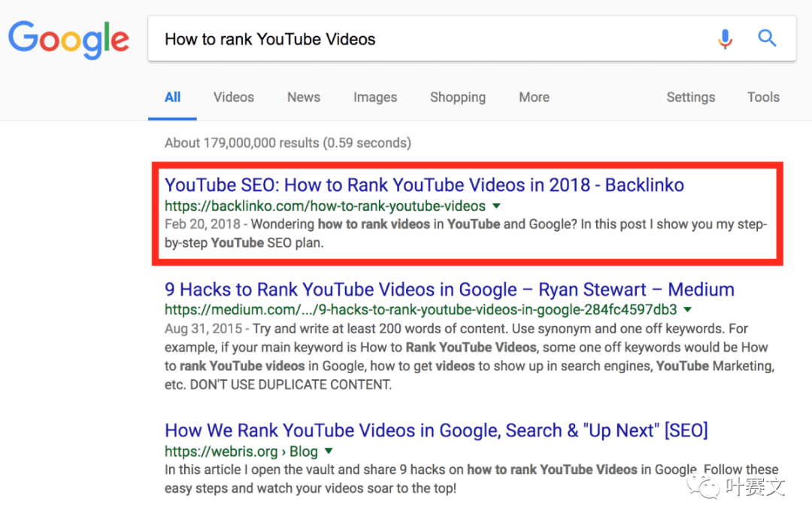
Task: Click the webris.org Blog URL
Action: pos(241,452)
